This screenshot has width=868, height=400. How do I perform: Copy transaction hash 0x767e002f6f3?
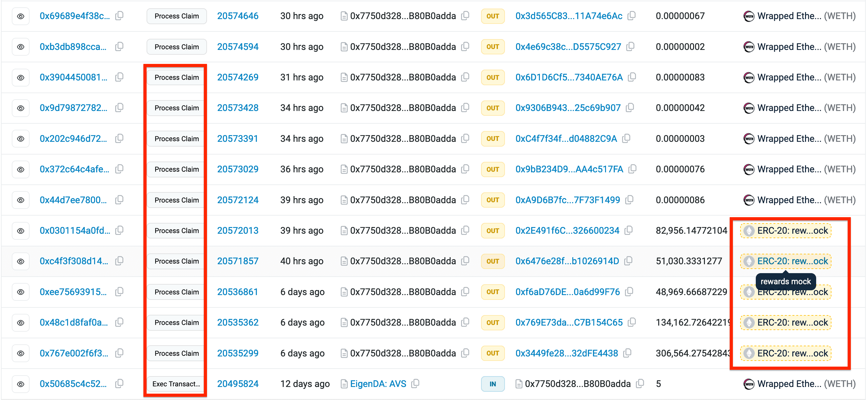coord(119,353)
